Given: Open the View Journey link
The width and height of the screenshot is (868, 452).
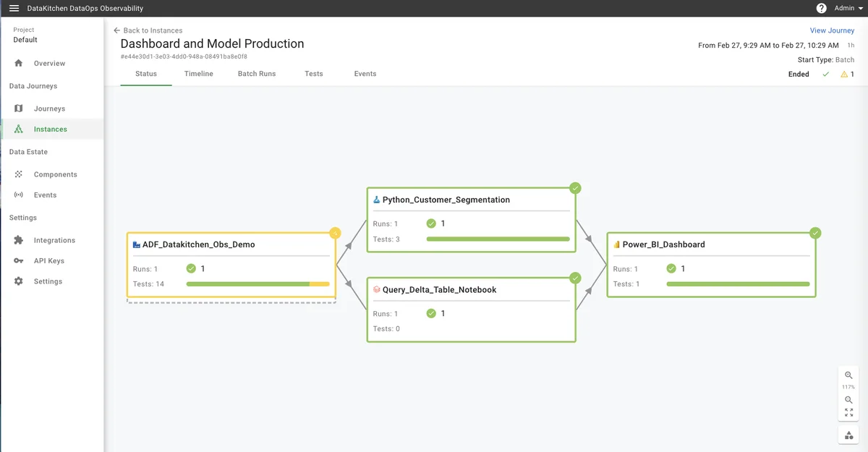Looking at the screenshot, I should coord(832,30).
